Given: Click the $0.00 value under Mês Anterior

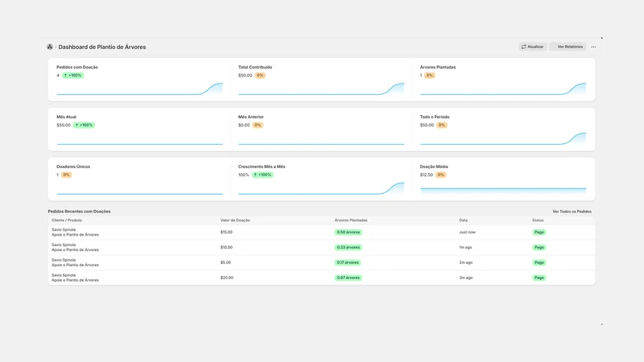Looking at the screenshot, I should pos(244,125).
